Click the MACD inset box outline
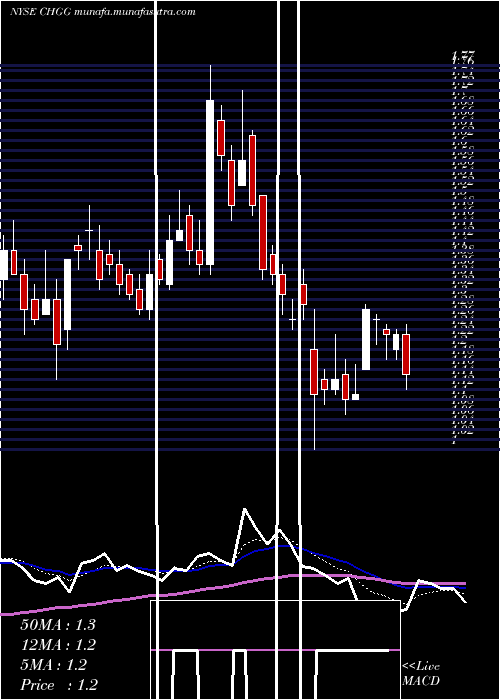 275,650
